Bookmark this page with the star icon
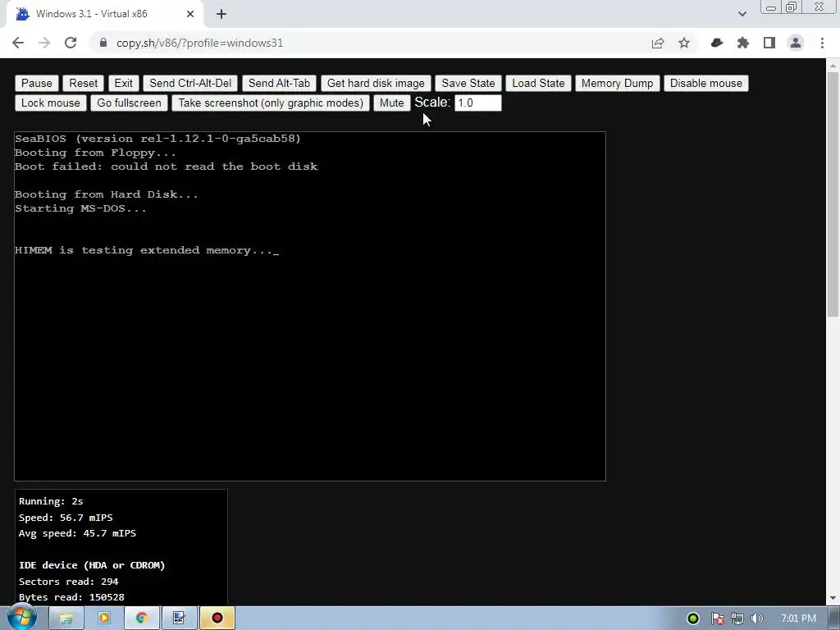This screenshot has height=630, width=840. [684, 43]
